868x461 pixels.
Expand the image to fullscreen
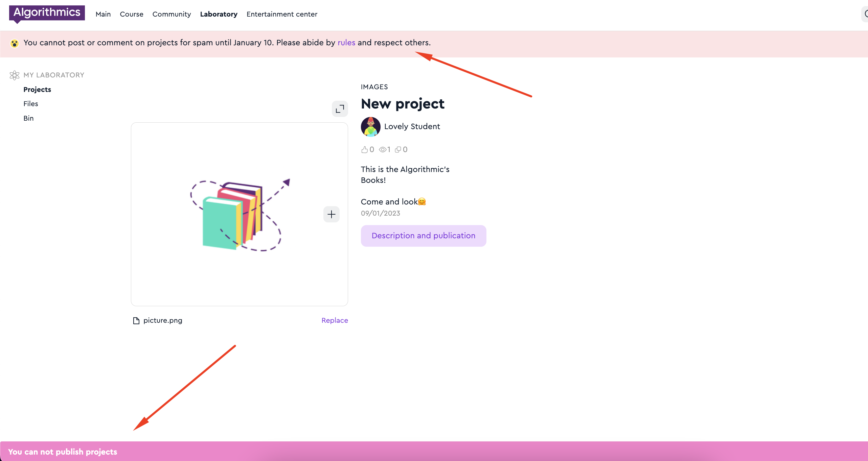(340, 109)
